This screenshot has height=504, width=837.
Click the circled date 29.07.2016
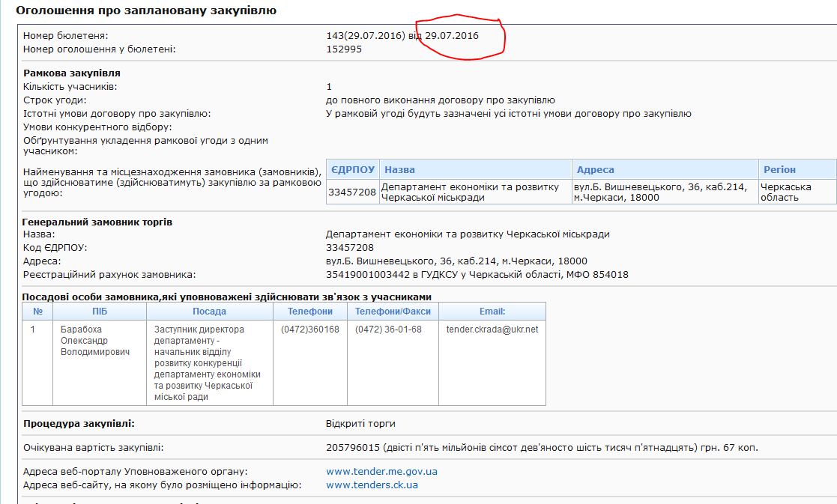point(452,36)
